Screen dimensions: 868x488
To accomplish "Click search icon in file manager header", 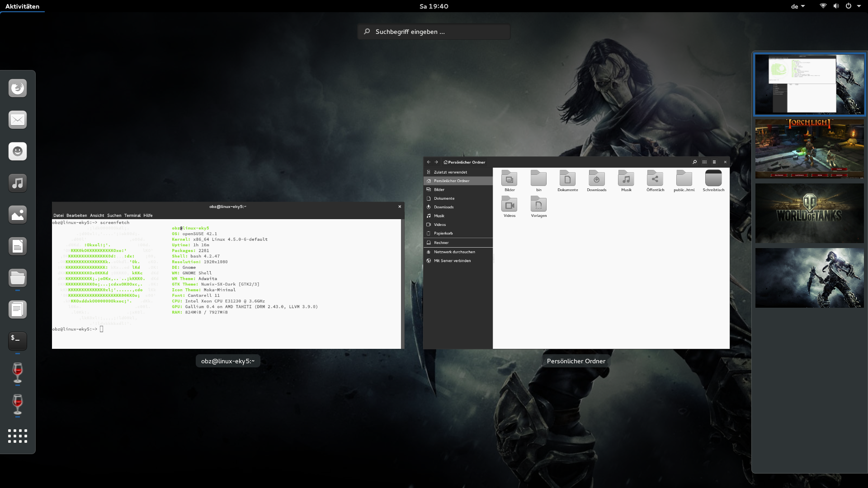I will (x=694, y=162).
